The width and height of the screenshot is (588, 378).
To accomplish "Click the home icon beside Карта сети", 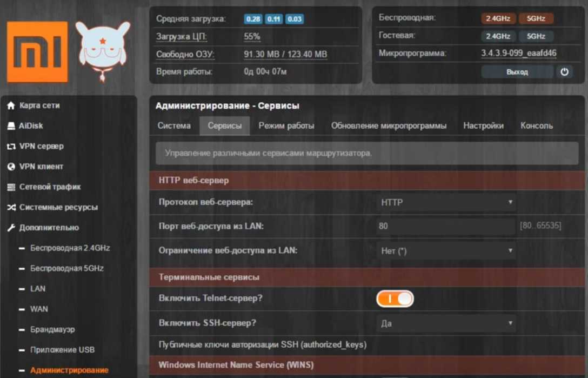I will (11, 106).
